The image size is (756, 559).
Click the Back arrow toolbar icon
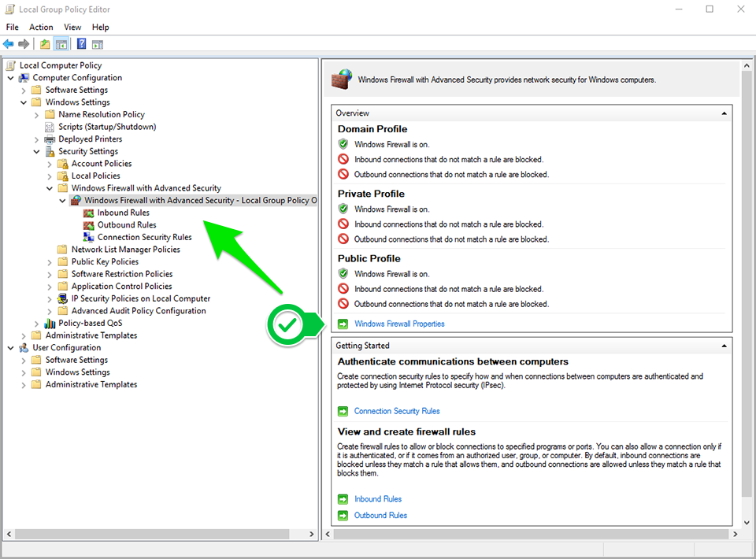pyautogui.click(x=8, y=44)
